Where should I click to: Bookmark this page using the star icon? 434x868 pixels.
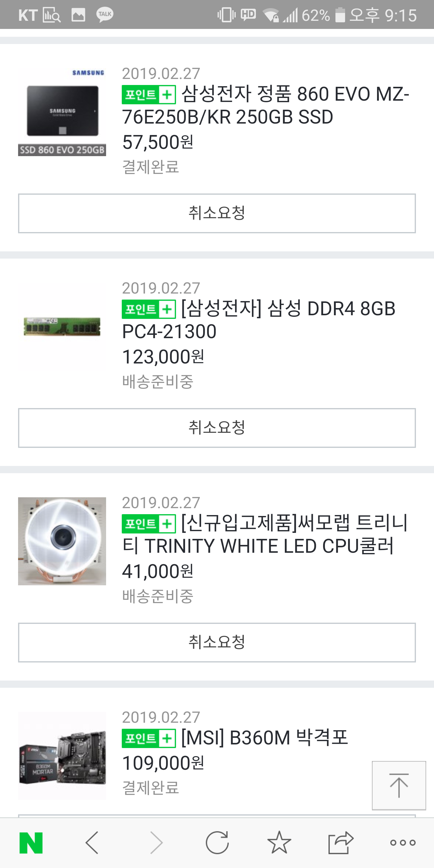click(279, 842)
